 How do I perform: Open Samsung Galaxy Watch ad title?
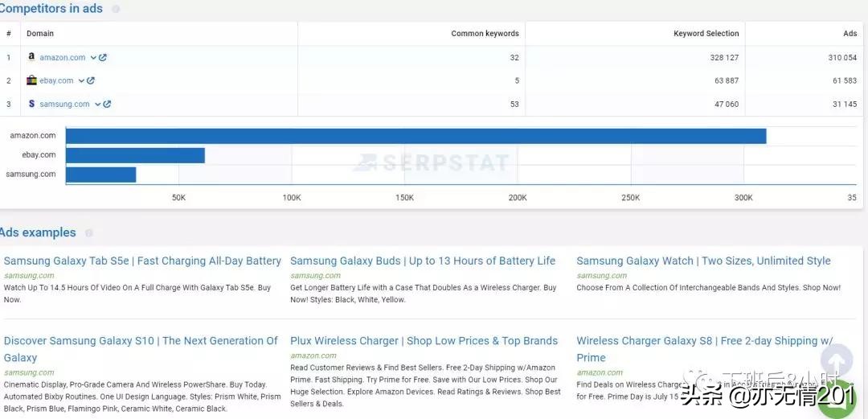[x=703, y=261]
